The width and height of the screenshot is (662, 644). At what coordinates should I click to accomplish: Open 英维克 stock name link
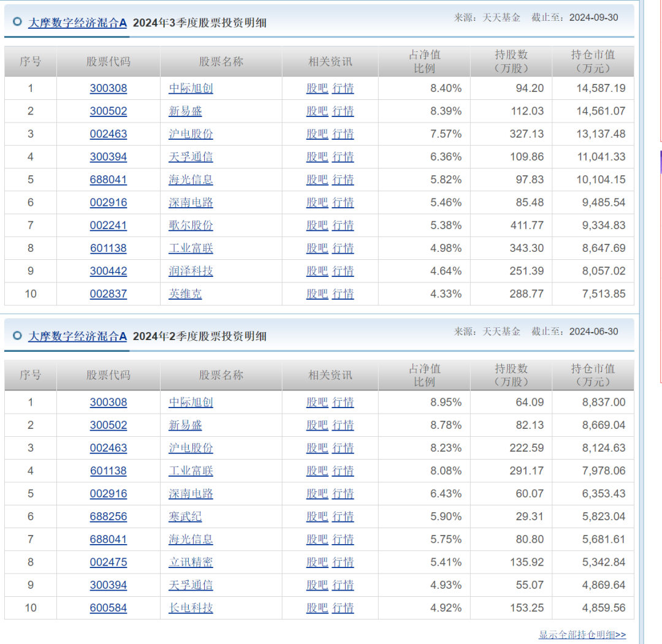(185, 294)
